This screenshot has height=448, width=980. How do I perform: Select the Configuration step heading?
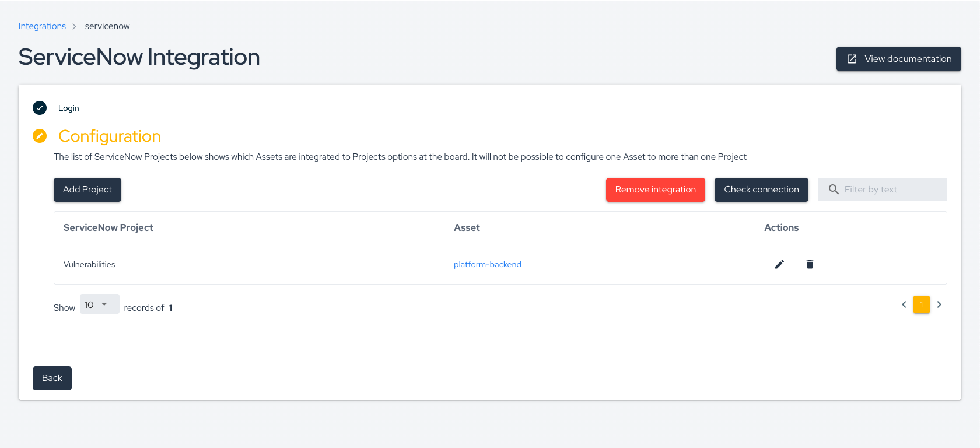[x=110, y=136]
